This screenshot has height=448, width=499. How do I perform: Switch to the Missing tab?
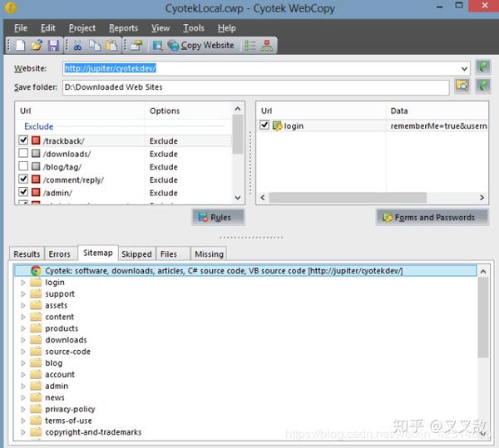click(x=209, y=254)
